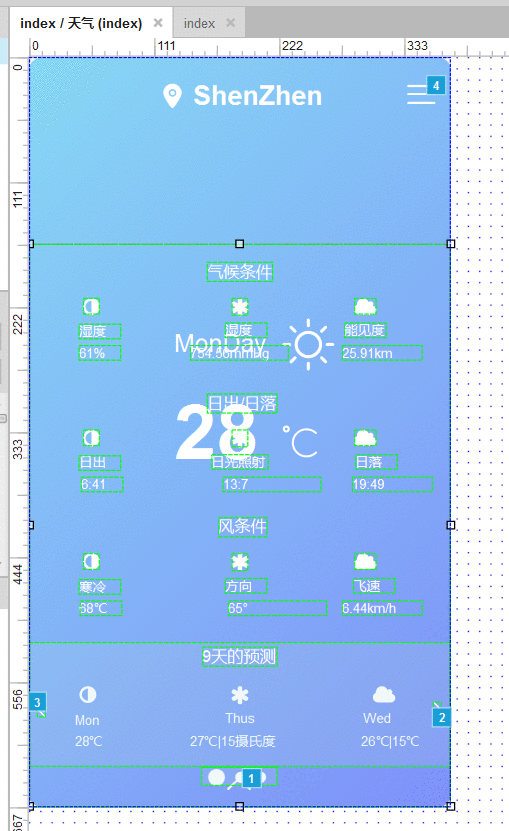Click the cloud icon above 飞速
Image resolution: width=509 pixels, height=831 pixels.
pos(365,561)
